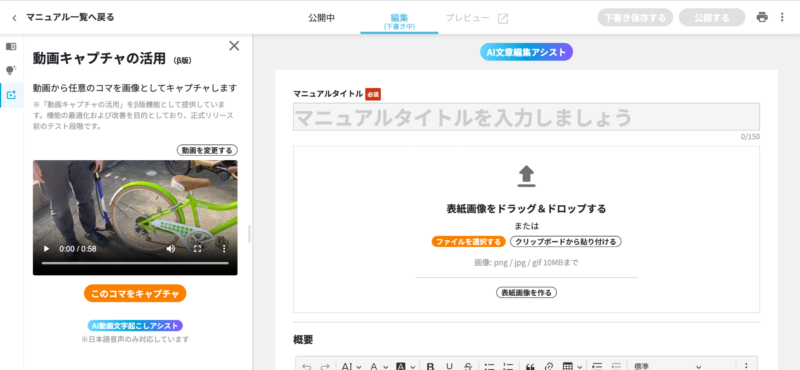800x370 pixels.
Task: Increase indent in editor toolbar
Action: coord(597,366)
